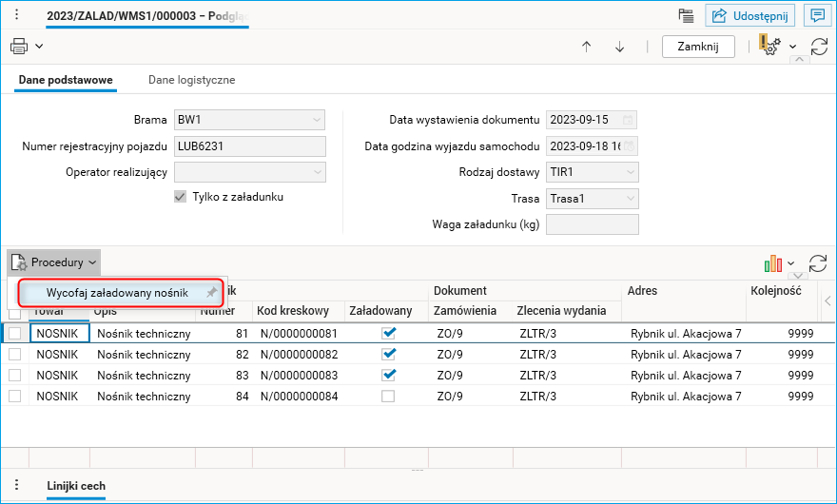Click the chart icon above the grid
Viewport: 837px width, 504px height.
click(x=773, y=263)
